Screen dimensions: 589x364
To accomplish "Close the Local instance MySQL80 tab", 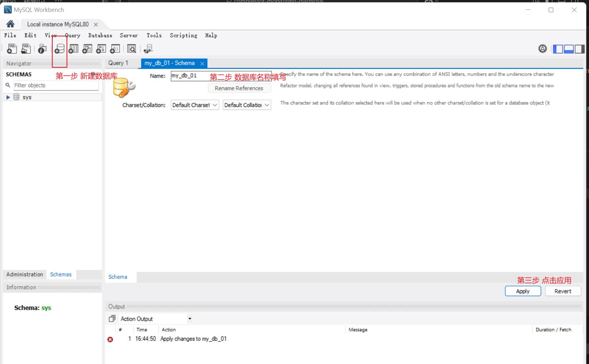I will 95,25.
